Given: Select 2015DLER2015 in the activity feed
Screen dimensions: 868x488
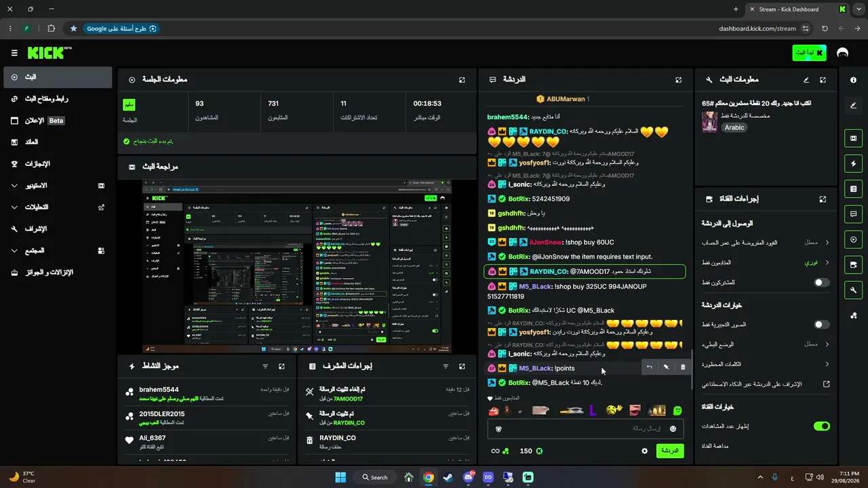Looking at the screenshot, I should coord(162,414).
